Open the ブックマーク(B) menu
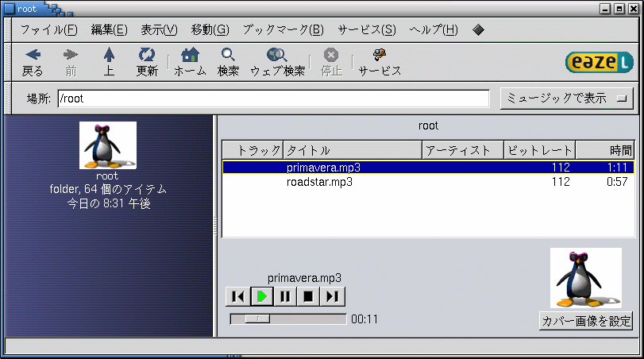The height and width of the screenshot is (359, 644). pos(283,30)
